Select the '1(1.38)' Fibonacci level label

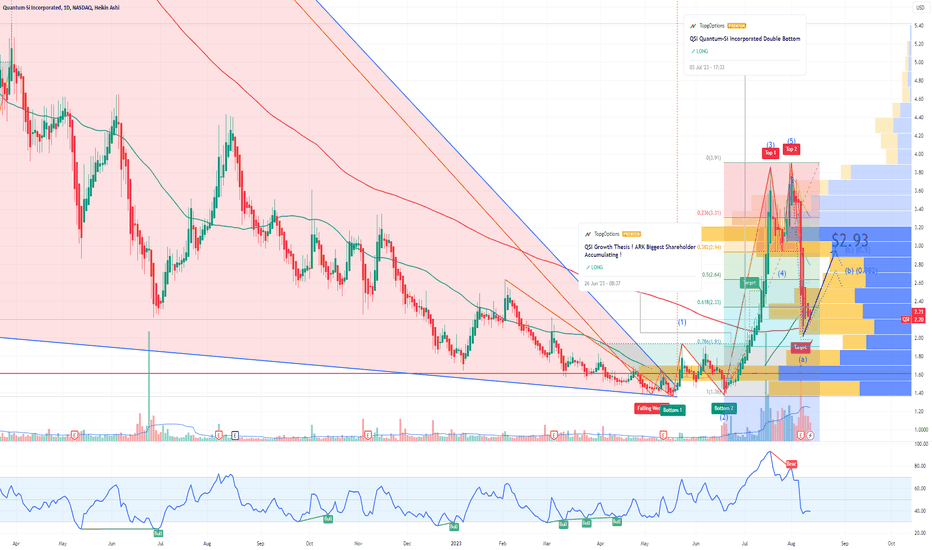point(713,392)
